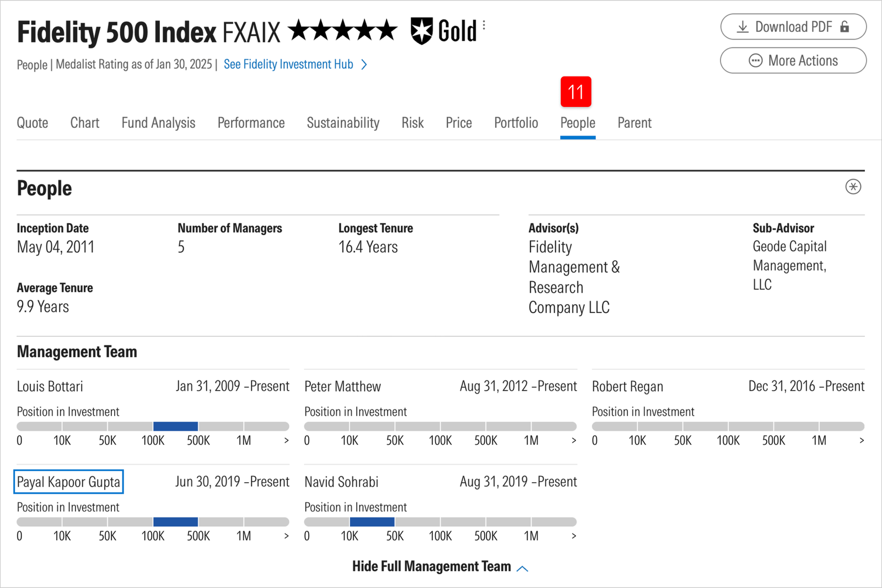
Task: Click Louis Bottari's investment position bar
Action: point(153,426)
